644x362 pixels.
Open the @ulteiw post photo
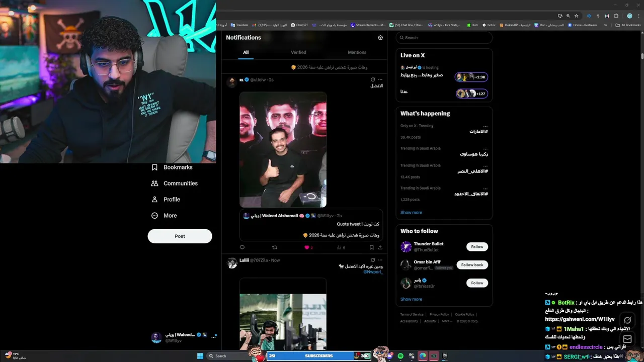[283, 149]
